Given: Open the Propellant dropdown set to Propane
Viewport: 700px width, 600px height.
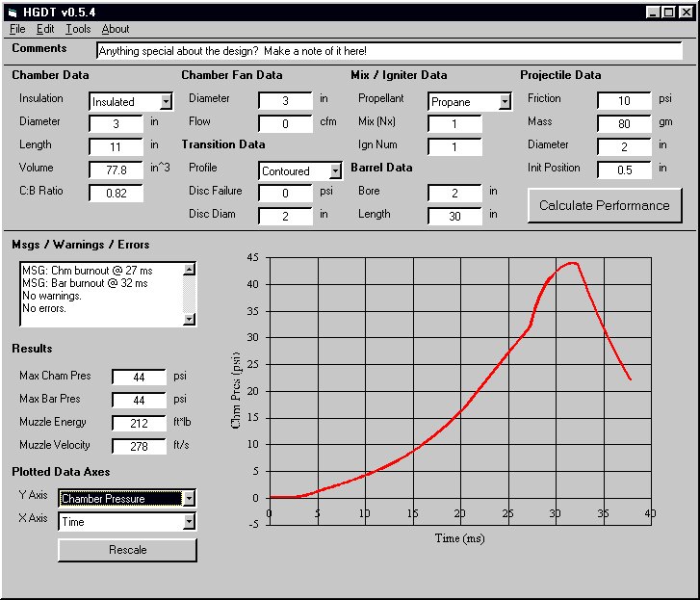Looking at the screenshot, I should [x=504, y=101].
